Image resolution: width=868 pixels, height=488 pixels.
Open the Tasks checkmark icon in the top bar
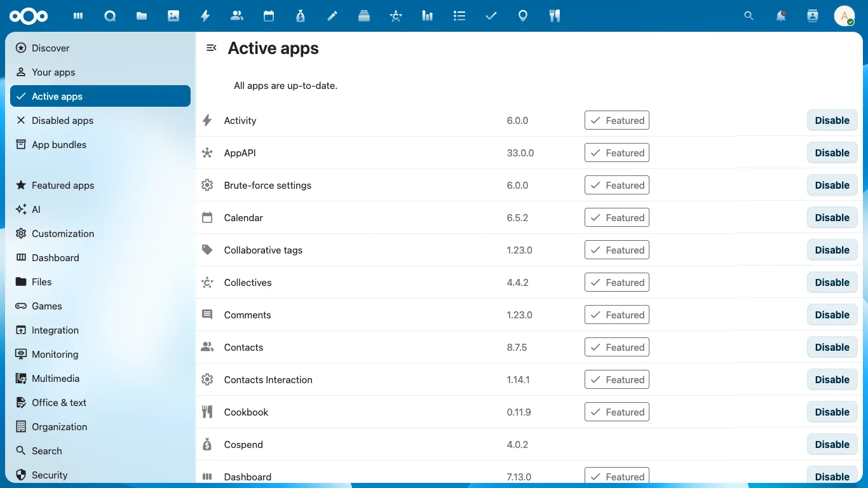pos(491,16)
